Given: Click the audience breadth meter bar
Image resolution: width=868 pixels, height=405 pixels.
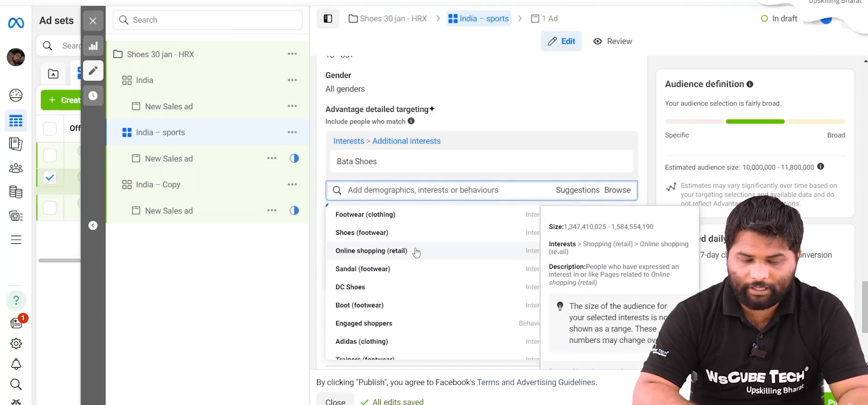Looking at the screenshot, I should 755,122.
